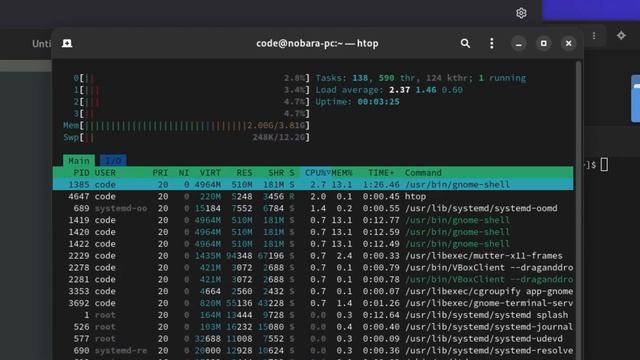This screenshot has width=640, height=360.
Task: Select the PID 2278 VBoxClient row
Action: coord(313,267)
